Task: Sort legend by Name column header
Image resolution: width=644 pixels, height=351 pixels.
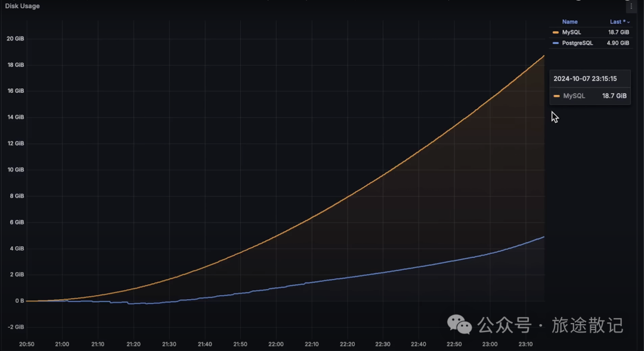Action: [569, 22]
